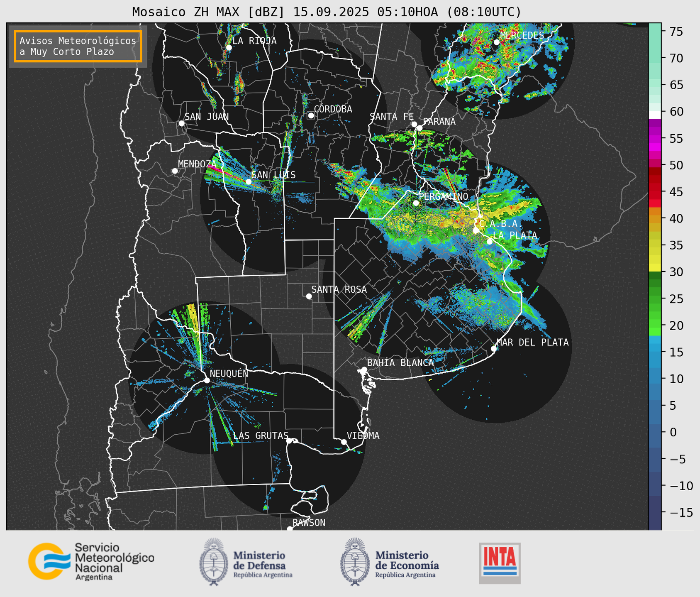
Task: Click the white 60 dBZ color band
Action: click(x=655, y=115)
